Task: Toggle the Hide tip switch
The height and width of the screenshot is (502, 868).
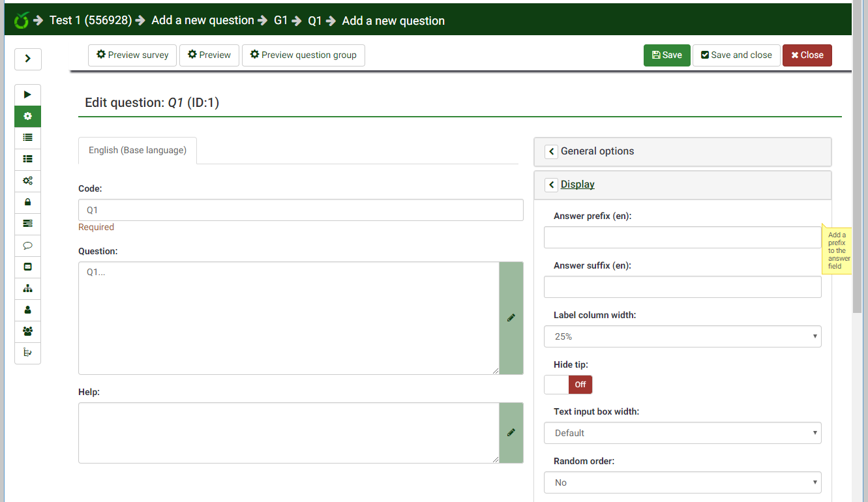Action: (x=568, y=385)
